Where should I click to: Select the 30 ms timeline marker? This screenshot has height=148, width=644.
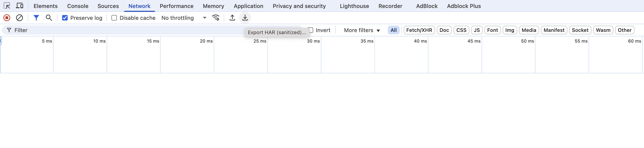pos(313,41)
